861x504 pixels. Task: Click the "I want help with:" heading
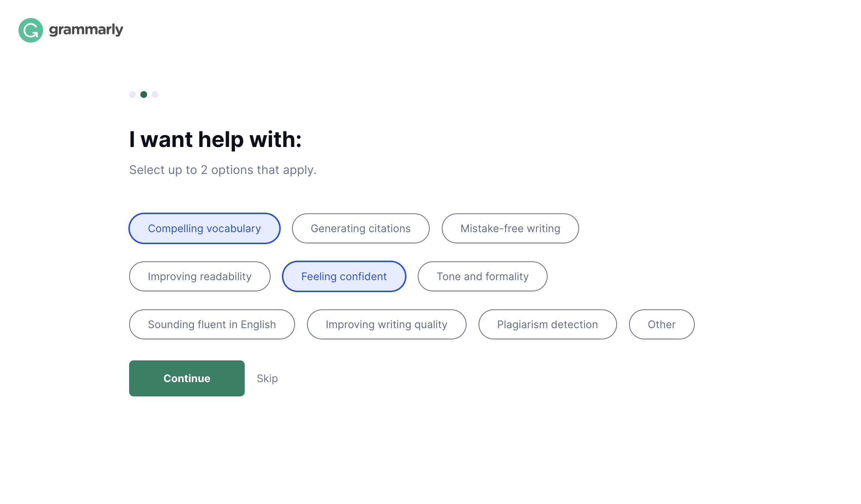[x=215, y=139]
